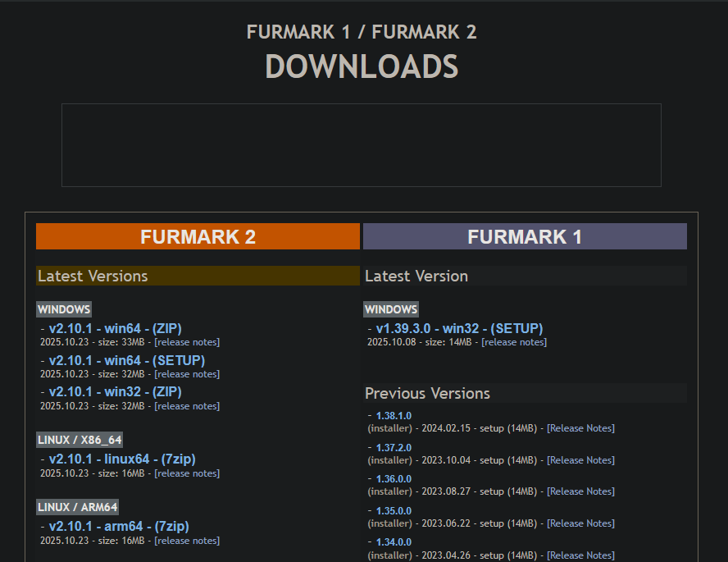Viewport: 728px width, 562px height.
Task: Download FurMark v2.10.1 win64 SETUP
Action: 127,360
